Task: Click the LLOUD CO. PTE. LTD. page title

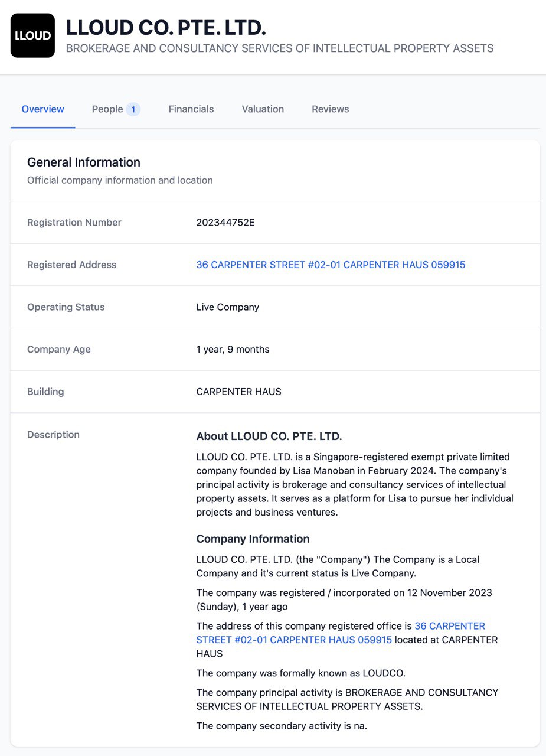Action: tap(166, 27)
